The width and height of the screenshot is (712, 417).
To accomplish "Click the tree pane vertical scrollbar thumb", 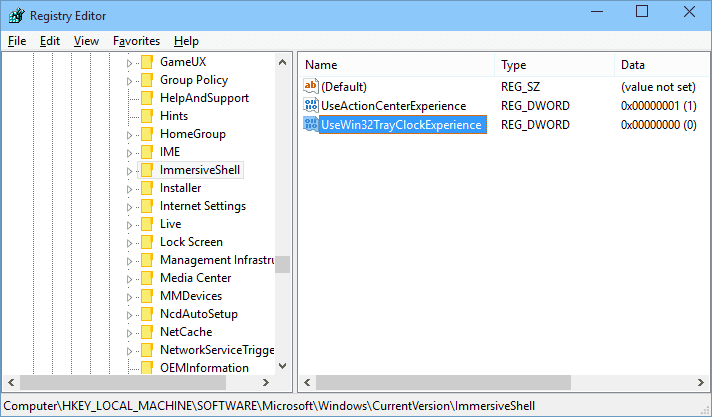I will pyautogui.click(x=282, y=264).
